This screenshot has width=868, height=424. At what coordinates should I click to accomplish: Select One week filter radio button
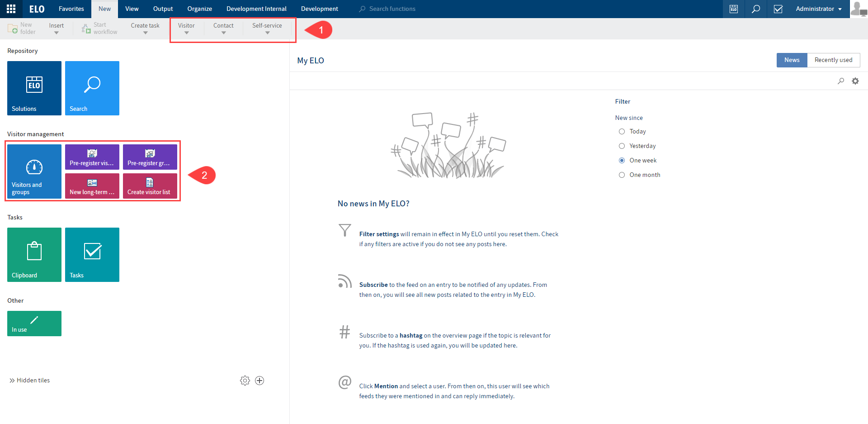622,161
